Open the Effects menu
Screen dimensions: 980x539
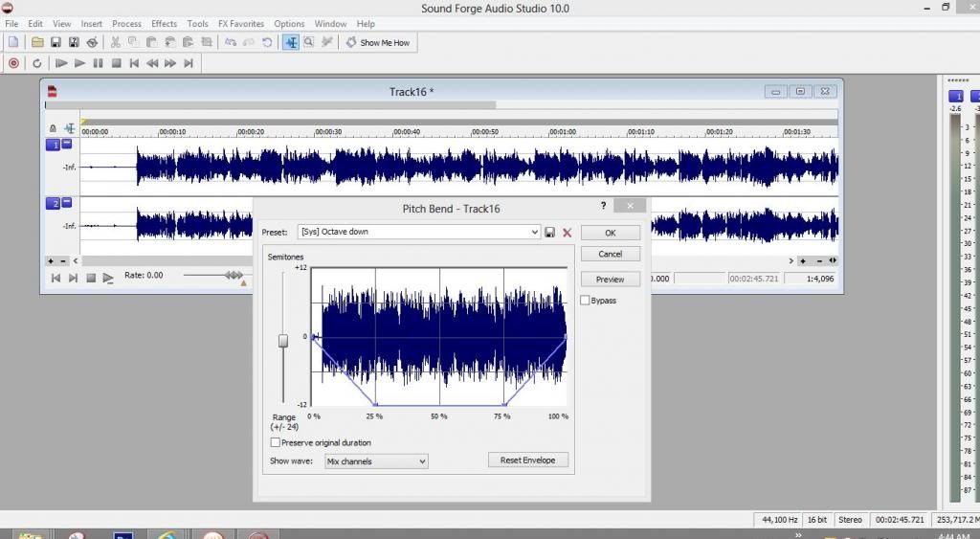click(x=164, y=24)
